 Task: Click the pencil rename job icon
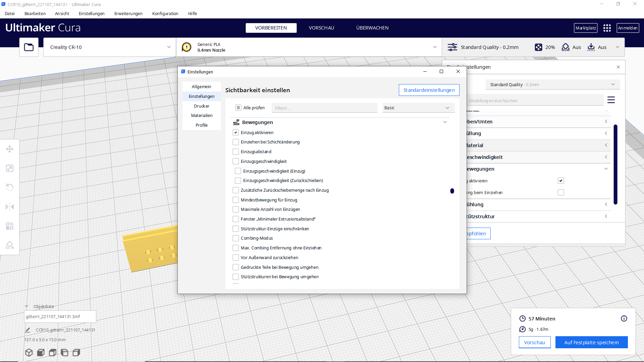point(28,330)
